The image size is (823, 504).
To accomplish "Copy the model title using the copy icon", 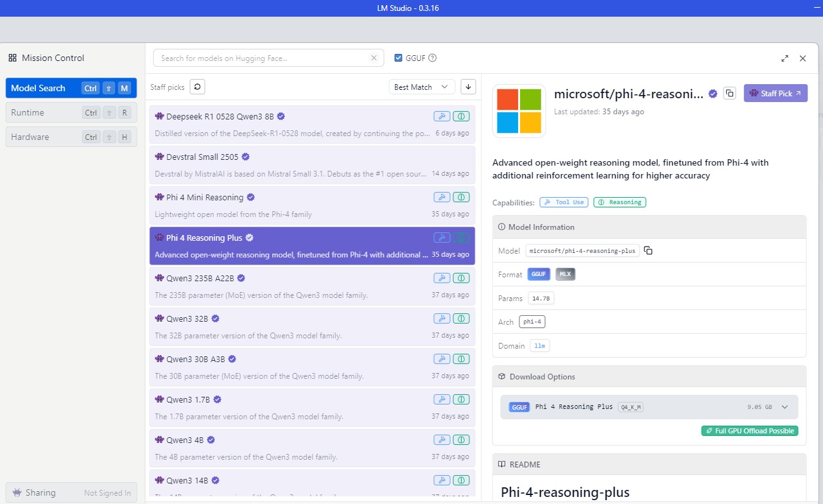I will click(x=729, y=93).
